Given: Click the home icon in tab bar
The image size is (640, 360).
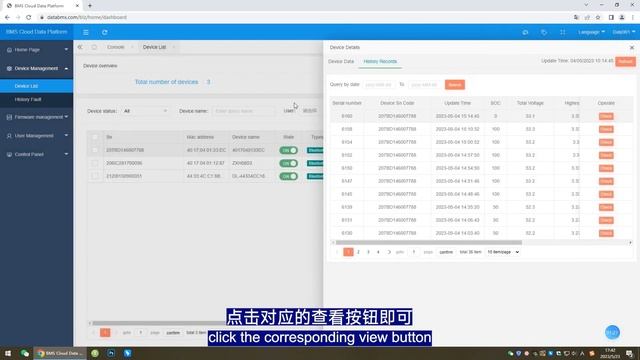Looking at the screenshot, I should (x=94, y=47).
